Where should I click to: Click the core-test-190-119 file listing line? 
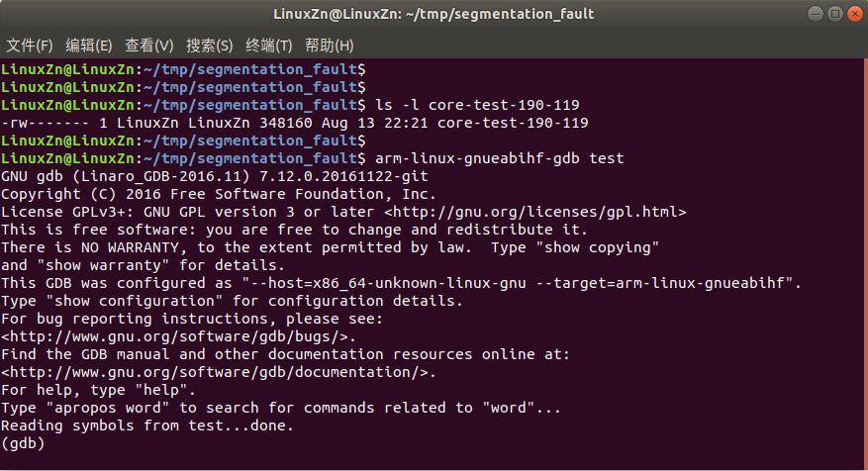[x=295, y=123]
